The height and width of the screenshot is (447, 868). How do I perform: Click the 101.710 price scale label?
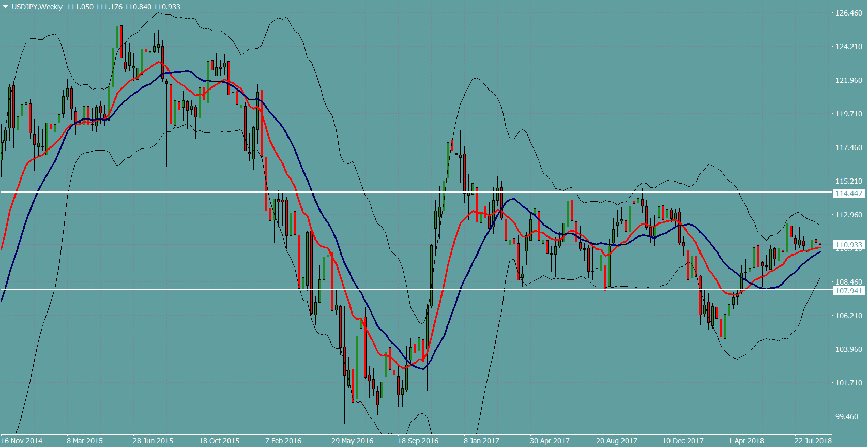click(849, 383)
